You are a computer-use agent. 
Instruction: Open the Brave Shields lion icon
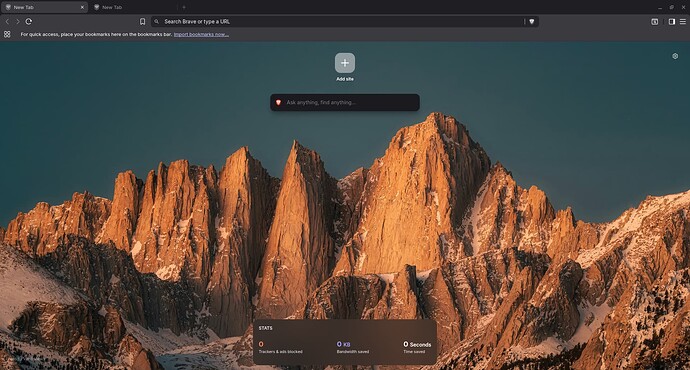[532, 22]
